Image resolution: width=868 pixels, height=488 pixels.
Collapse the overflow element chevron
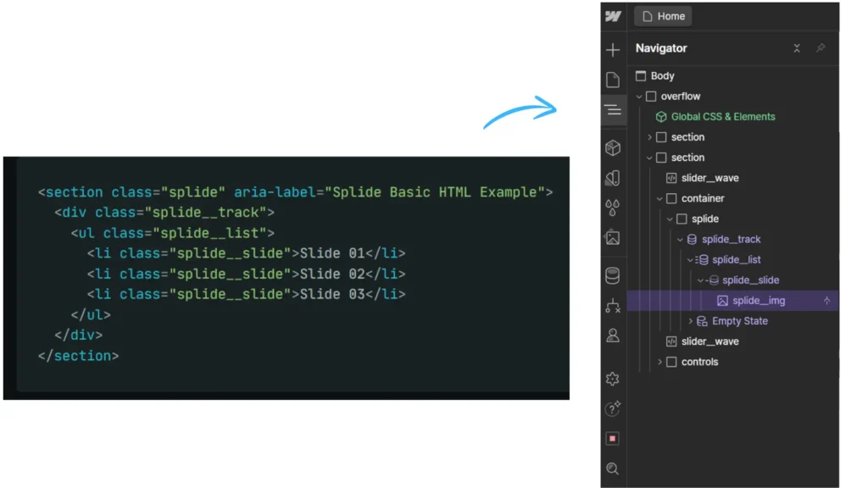[x=639, y=97]
